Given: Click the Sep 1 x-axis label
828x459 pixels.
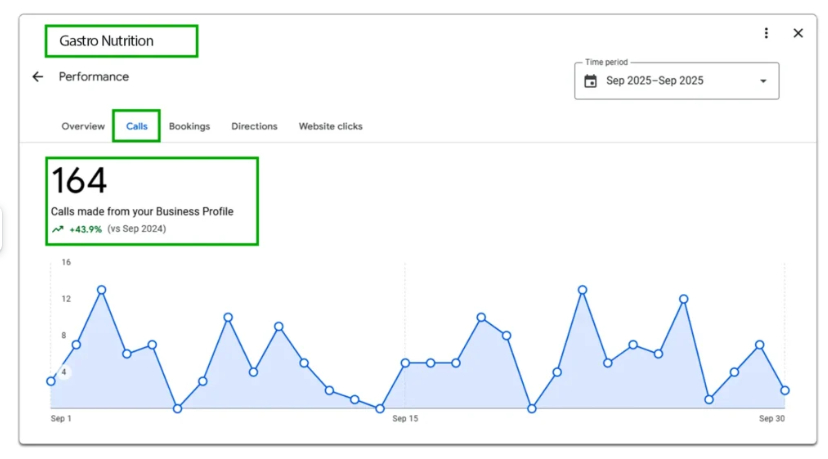Looking at the screenshot, I should [61, 419].
